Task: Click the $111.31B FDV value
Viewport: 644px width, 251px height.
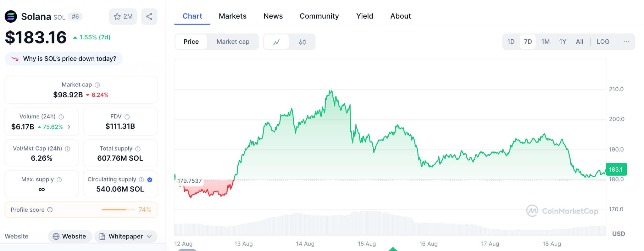Action: pos(120,126)
